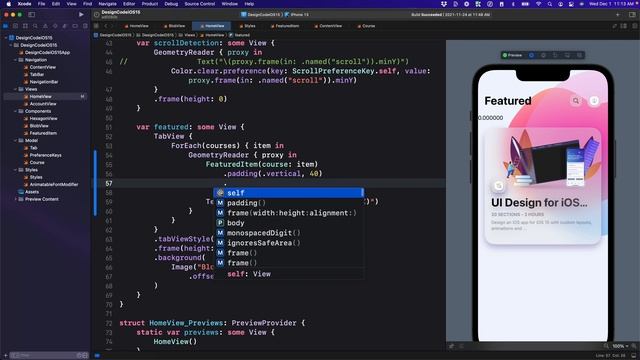Click the search icon in the iPhone preview

576,101
